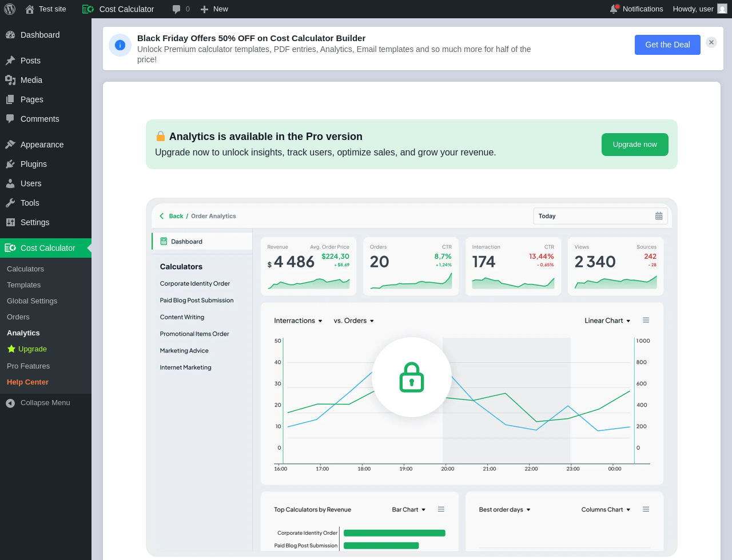Open the Notifications bell

point(614,9)
